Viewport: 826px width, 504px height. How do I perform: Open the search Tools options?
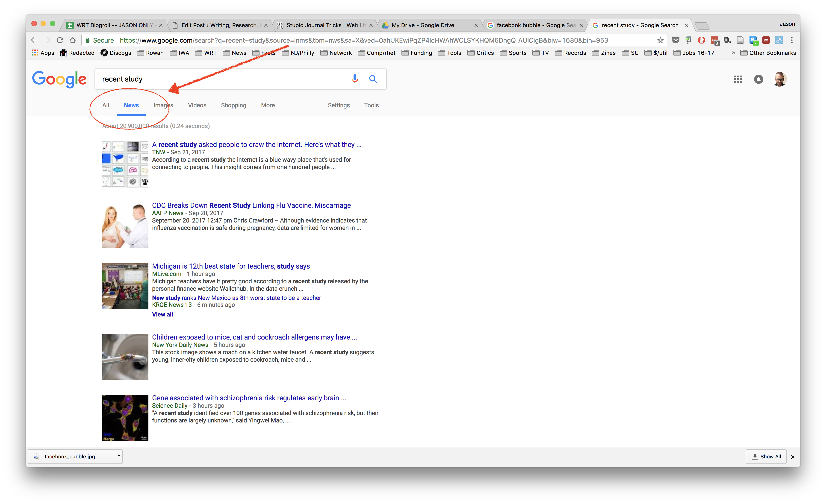coord(372,105)
